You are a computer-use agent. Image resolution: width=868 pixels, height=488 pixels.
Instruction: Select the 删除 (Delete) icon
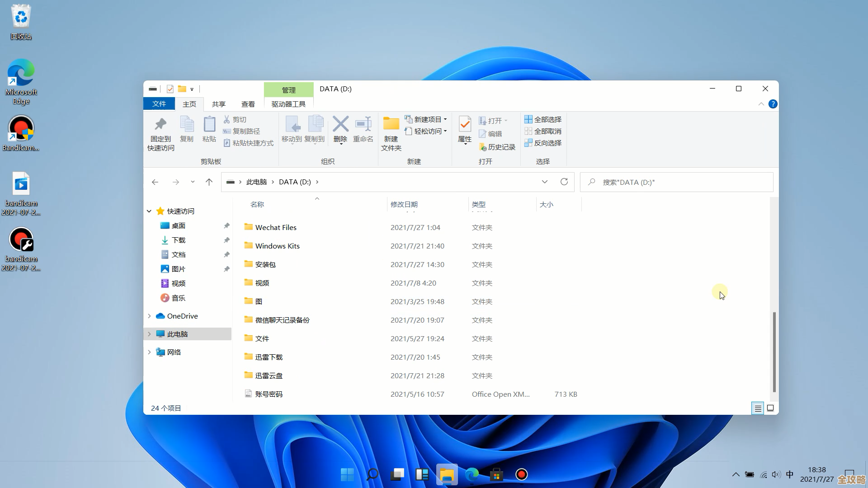pyautogui.click(x=340, y=129)
